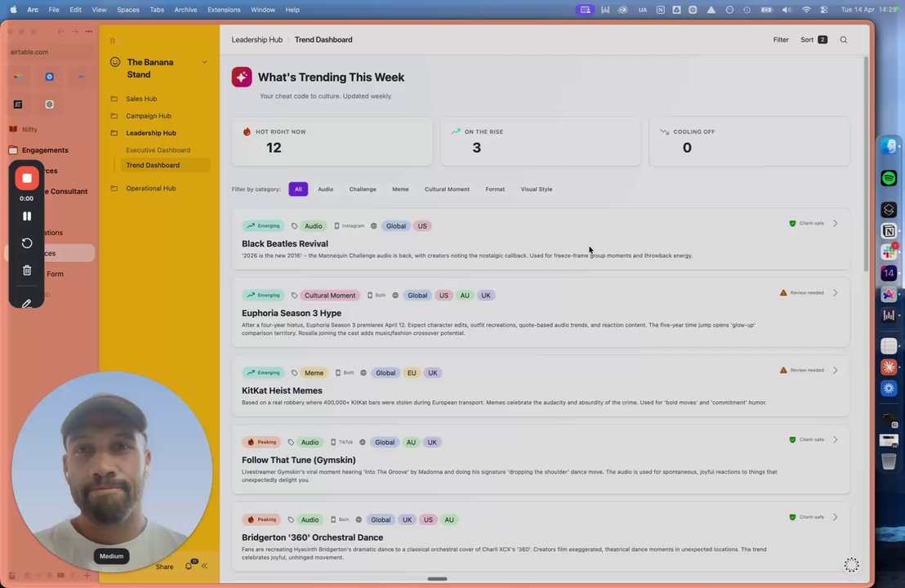Click the On The Rise stat card
The width and height of the screenshot is (905, 588).
[x=541, y=141]
